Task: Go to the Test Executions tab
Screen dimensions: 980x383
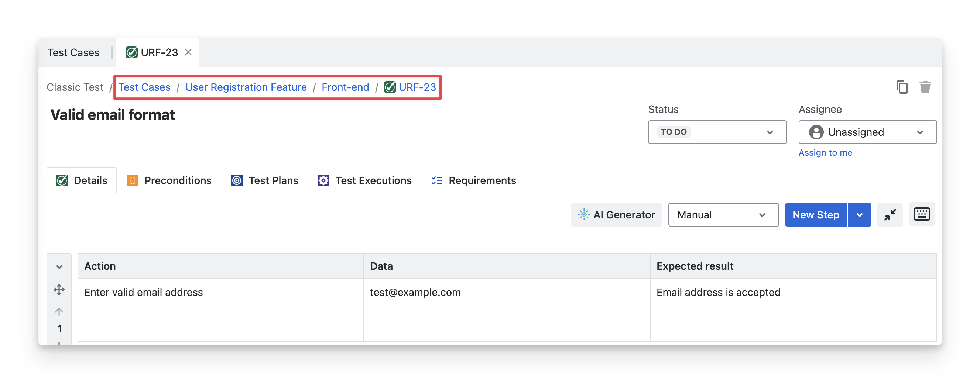Action: pos(365,180)
